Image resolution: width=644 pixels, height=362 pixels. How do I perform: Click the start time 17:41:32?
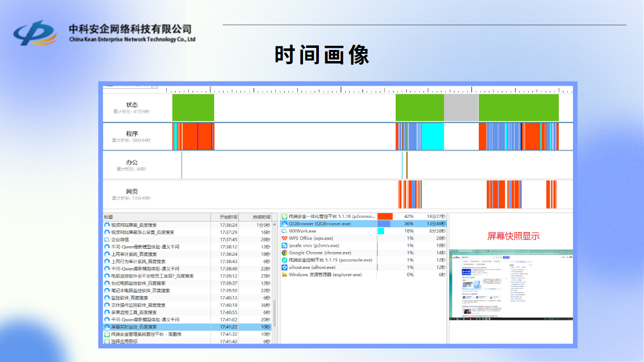pyautogui.click(x=228, y=334)
